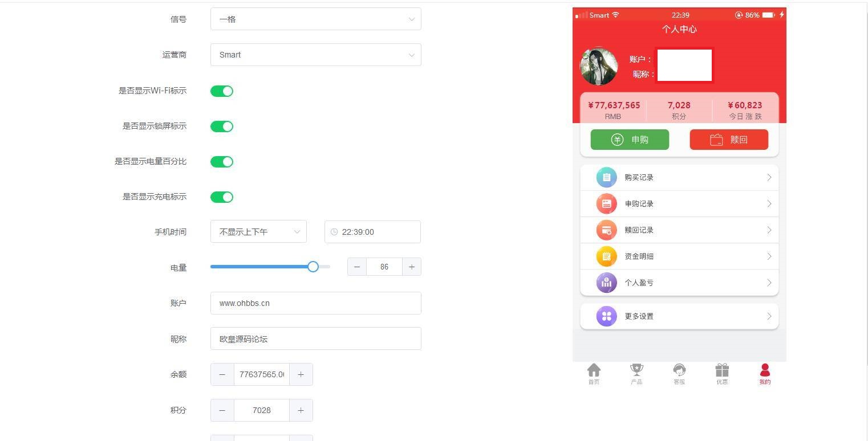Click the green 申购 button
Image resolution: width=868 pixels, height=441 pixels.
point(630,140)
